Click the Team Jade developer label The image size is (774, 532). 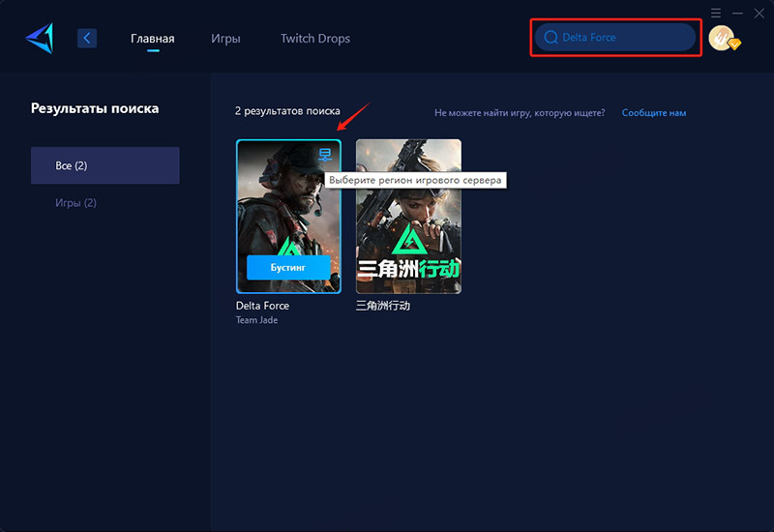click(256, 320)
